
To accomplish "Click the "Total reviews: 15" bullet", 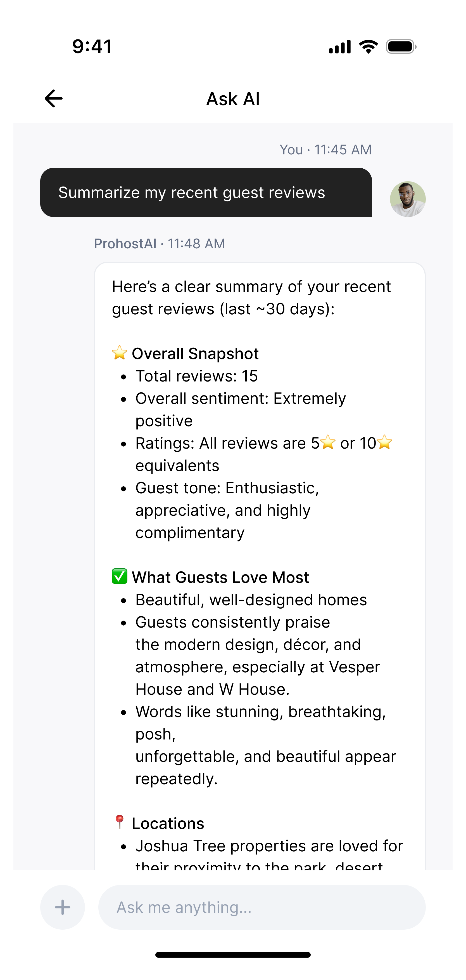I will 196,376.
